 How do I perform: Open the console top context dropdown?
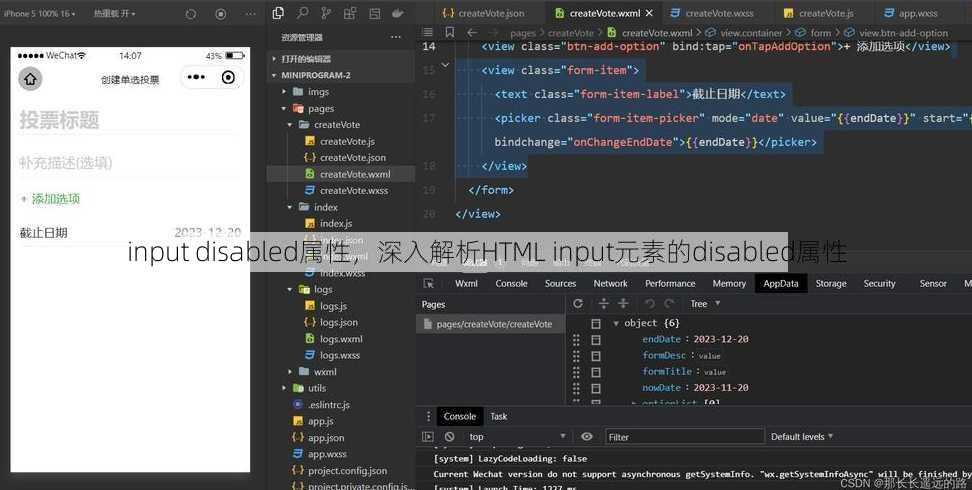518,437
